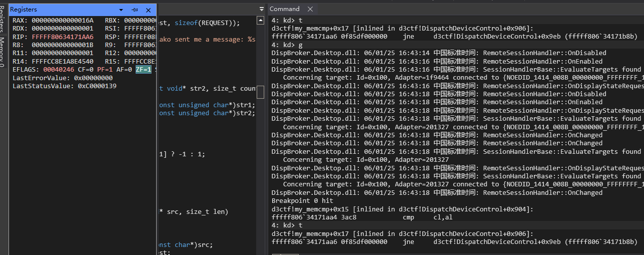
Task: Select the AF=0 flag entry
Action: pos(124,70)
